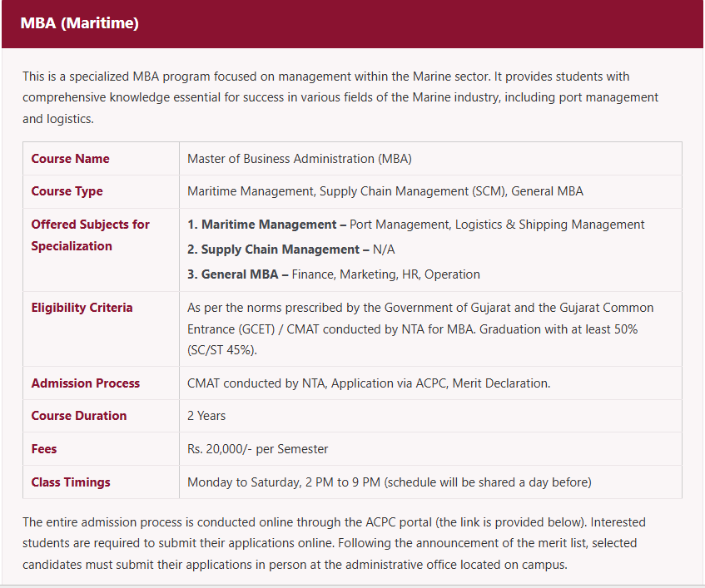Select the 1. Maritime Management line
Viewport: 705px width, 588px height.
416,225
